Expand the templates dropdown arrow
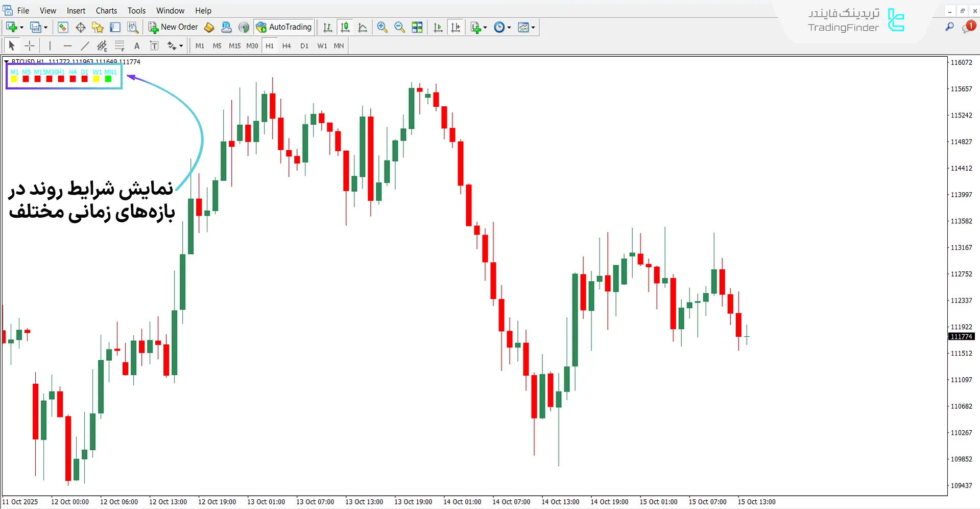Screen dimensions: 980x509 [x=533, y=28]
